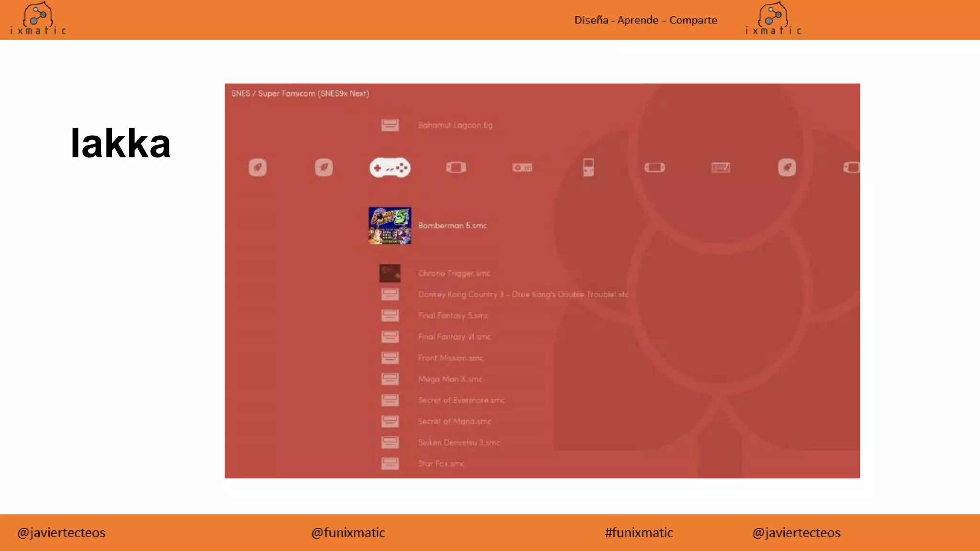Click the cartridge icon beside Star Fox.smc
The width and height of the screenshot is (980, 551).
390,463
